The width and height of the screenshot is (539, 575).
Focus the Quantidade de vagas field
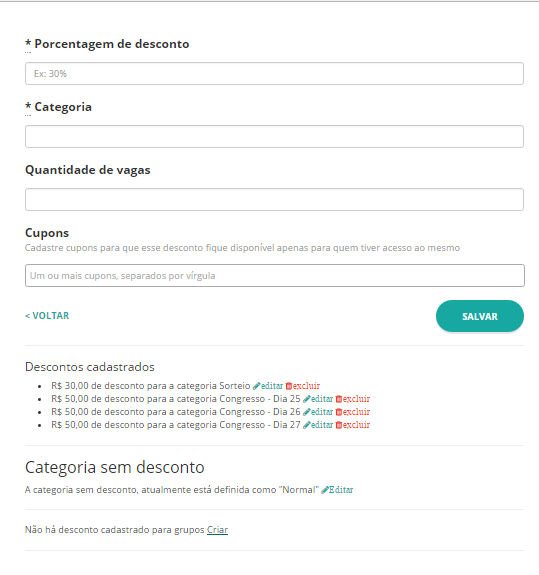274,199
